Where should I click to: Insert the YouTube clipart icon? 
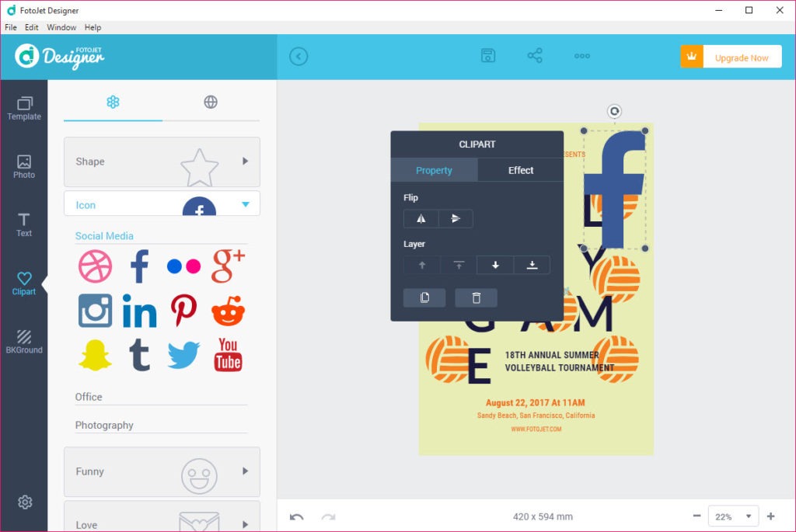pos(228,355)
